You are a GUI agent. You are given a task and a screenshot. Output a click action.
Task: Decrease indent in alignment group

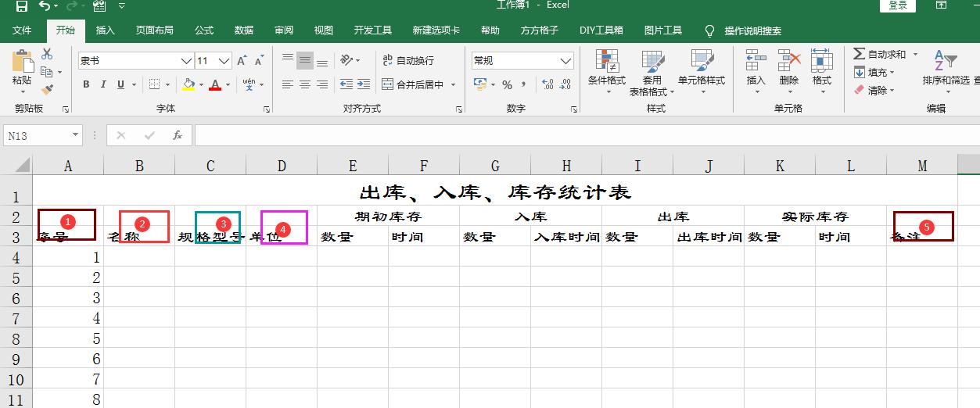pos(346,84)
